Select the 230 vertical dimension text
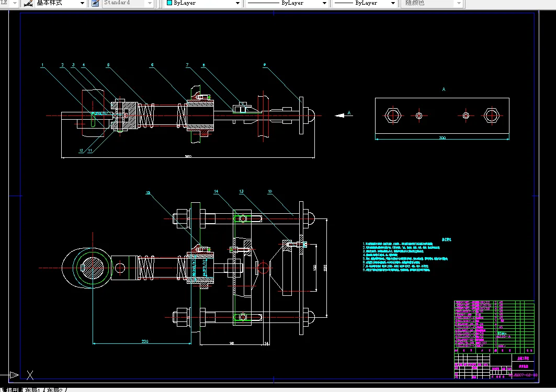This screenshot has width=556, height=392. tap(325, 268)
